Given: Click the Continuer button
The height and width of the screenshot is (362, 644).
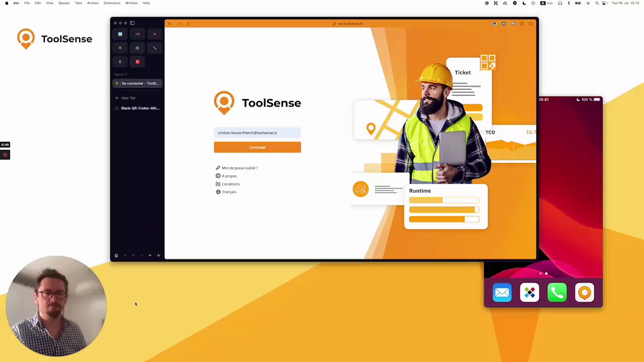Looking at the screenshot, I should click(x=257, y=147).
